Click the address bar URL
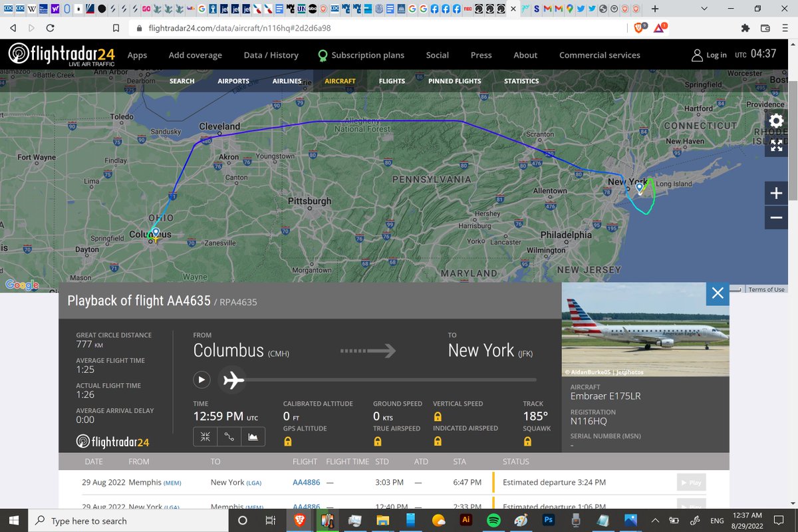Image resolution: width=798 pixels, height=532 pixels. (x=238, y=28)
